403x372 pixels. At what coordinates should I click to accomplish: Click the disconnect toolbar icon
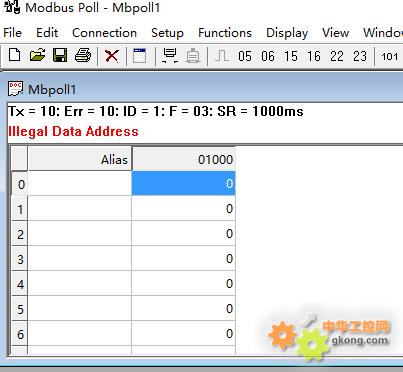click(x=193, y=56)
